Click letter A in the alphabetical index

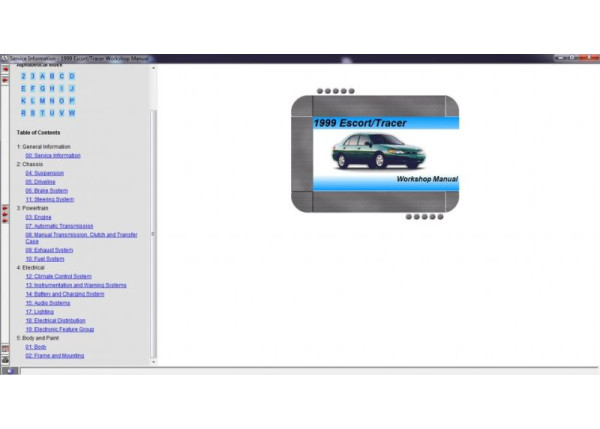tap(42, 75)
